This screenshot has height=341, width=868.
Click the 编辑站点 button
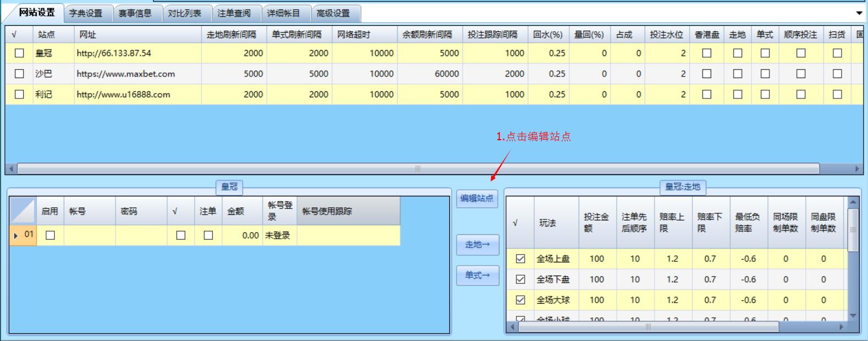pos(477,199)
